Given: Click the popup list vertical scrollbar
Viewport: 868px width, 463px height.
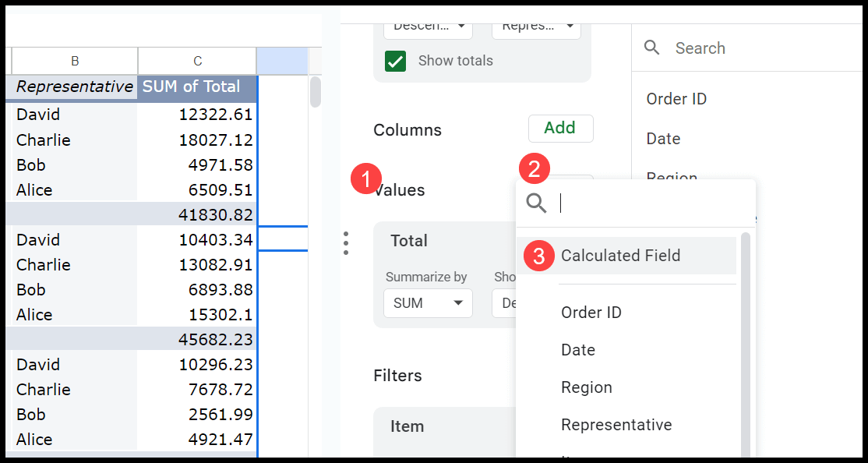Looking at the screenshot, I should [746, 344].
